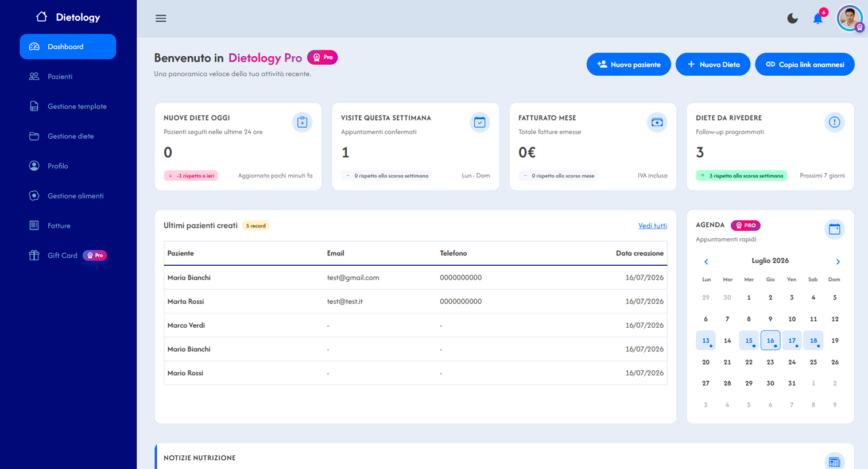Open the notifications bell
The width and height of the screenshot is (868, 469).
click(x=818, y=18)
